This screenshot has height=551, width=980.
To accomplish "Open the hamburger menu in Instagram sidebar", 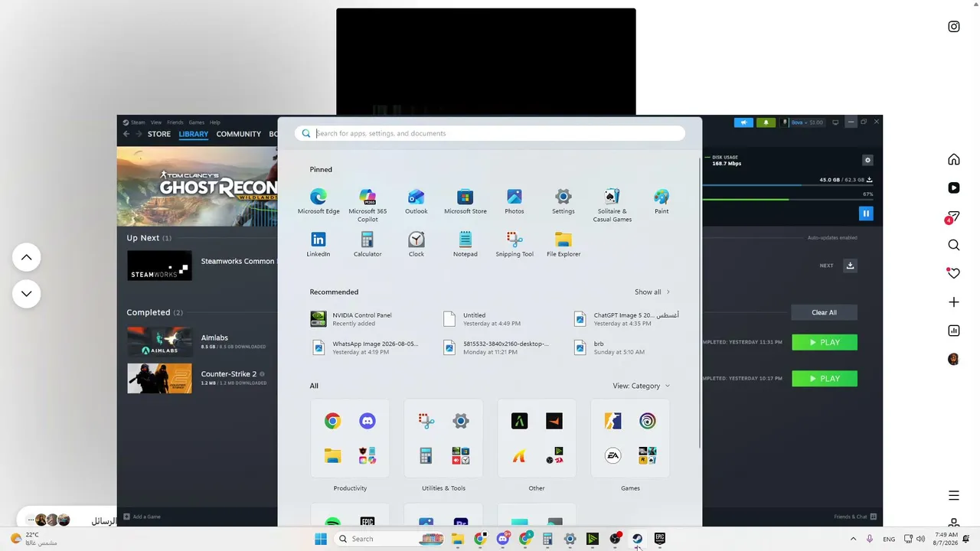I will coord(954,495).
